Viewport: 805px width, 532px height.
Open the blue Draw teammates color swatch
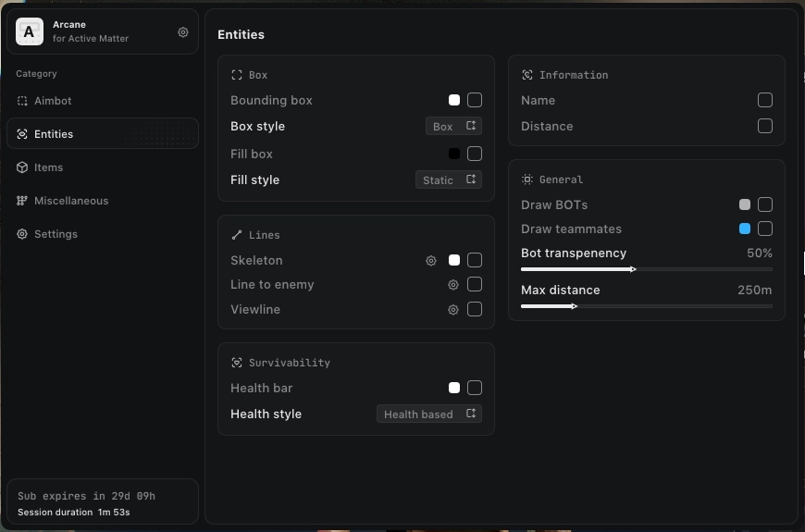pos(745,229)
